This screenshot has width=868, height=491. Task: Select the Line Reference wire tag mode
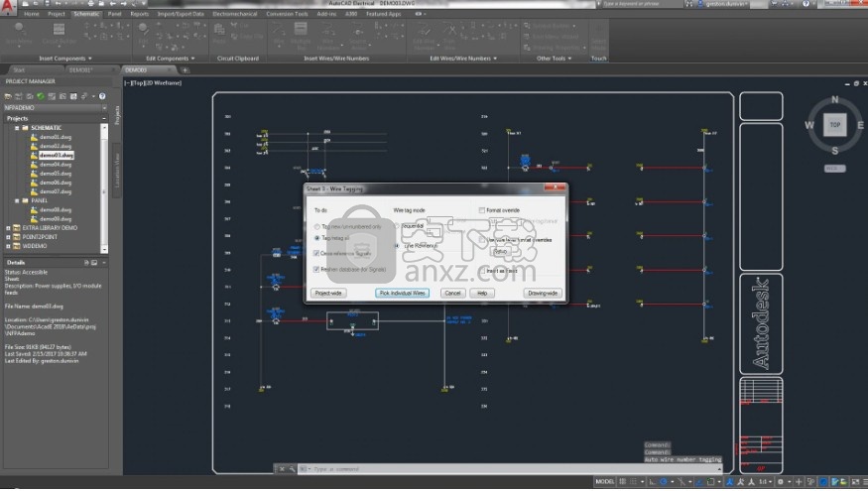tap(397, 246)
